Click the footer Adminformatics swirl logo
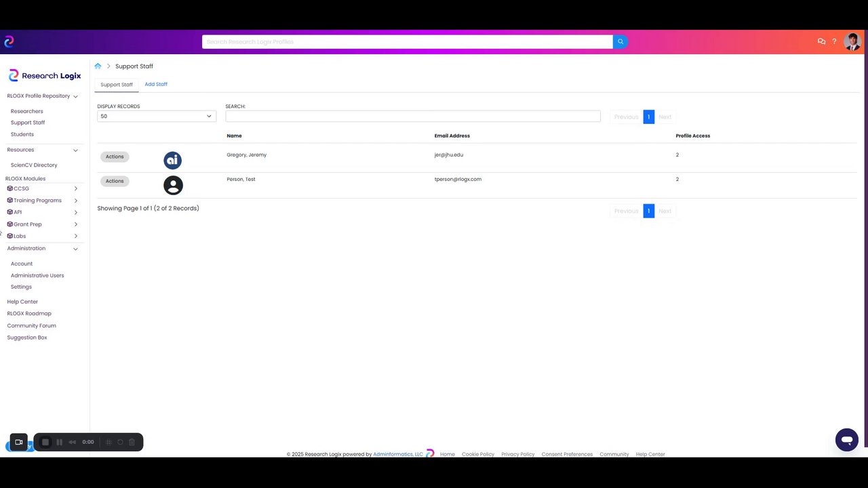The width and height of the screenshot is (868, 488). click(430, 453)
